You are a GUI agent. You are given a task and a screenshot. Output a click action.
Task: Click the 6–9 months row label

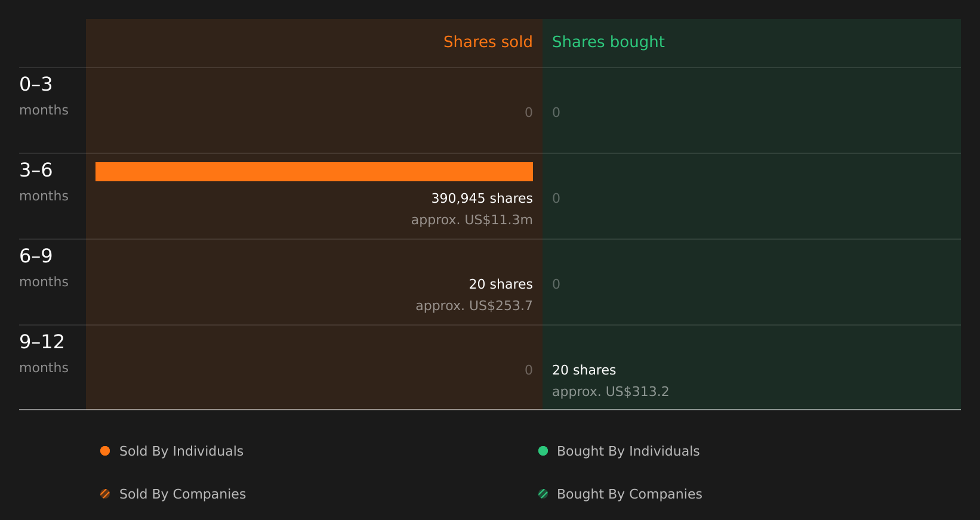(44, 268)
